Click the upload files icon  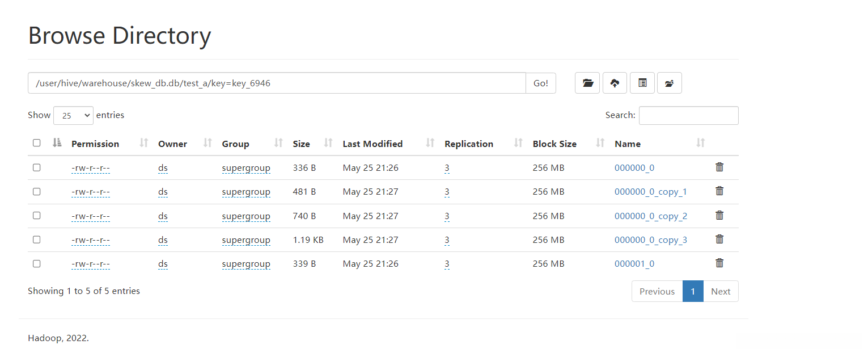(615, 83)
